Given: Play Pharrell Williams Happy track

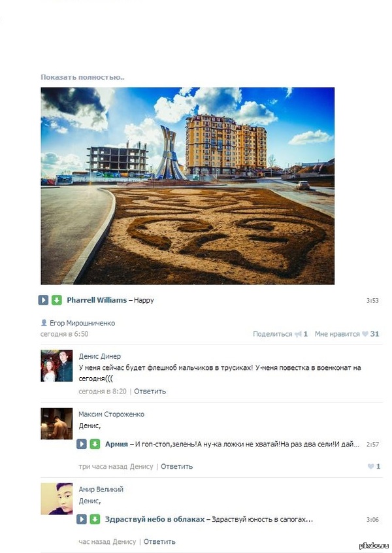Looking at the screenshot, I should [43, 300].
